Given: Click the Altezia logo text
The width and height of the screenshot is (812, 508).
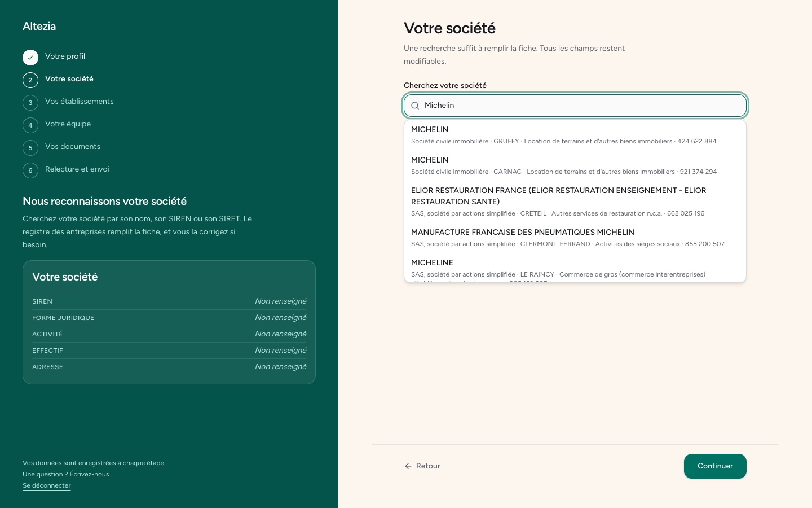Looking at the screenshot, I should coord(39,27).
